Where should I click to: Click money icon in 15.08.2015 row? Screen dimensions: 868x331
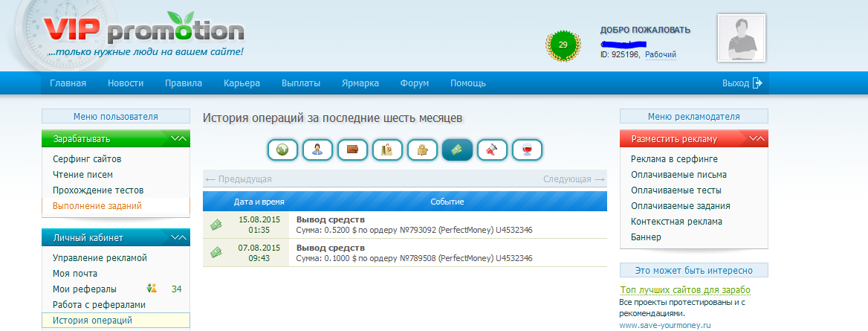[216, 225]
